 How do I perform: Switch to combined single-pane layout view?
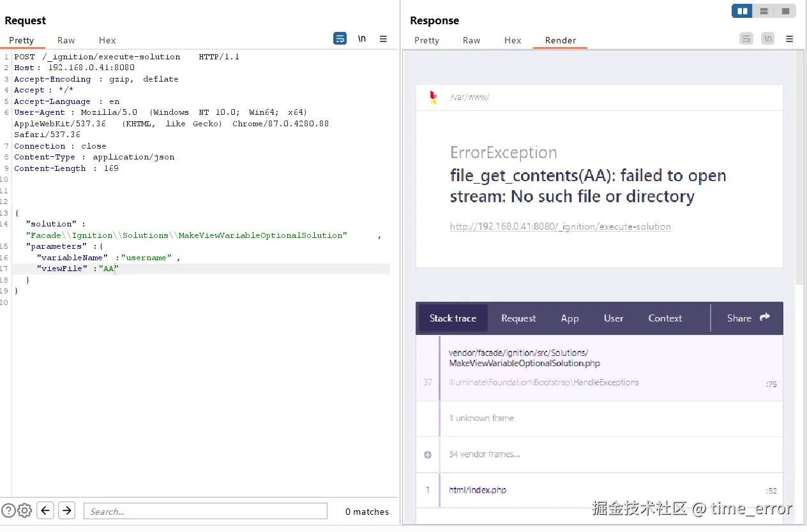(x=785, y=11)
